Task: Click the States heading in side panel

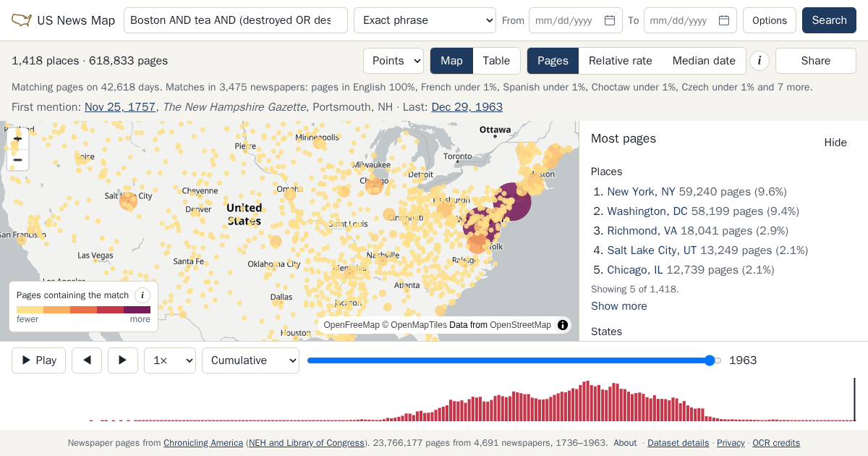Action: tap(606, 332)
